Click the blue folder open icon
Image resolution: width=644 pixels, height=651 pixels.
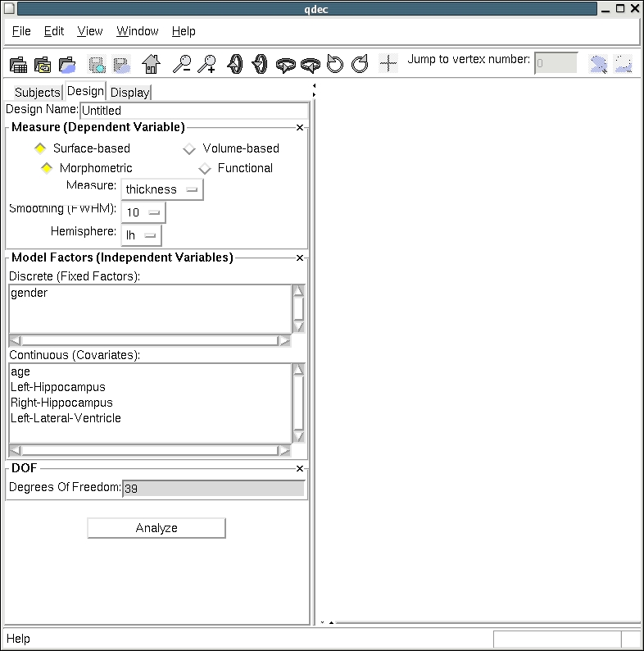click(68, 64)
